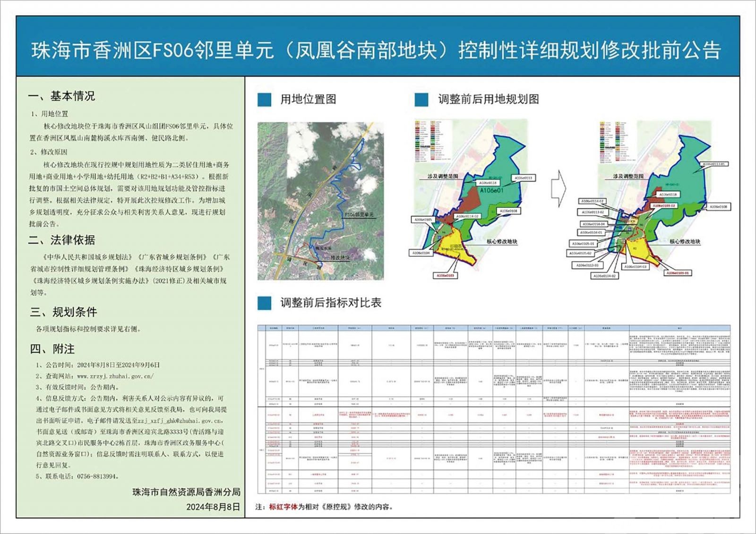Click the 修改地块 label on the satellite map

[x=340, y=258]
